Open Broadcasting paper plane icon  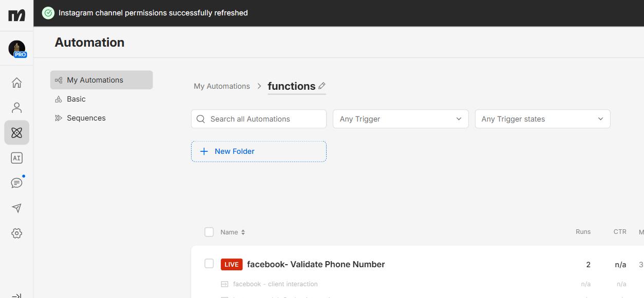[x=16, y=208]
